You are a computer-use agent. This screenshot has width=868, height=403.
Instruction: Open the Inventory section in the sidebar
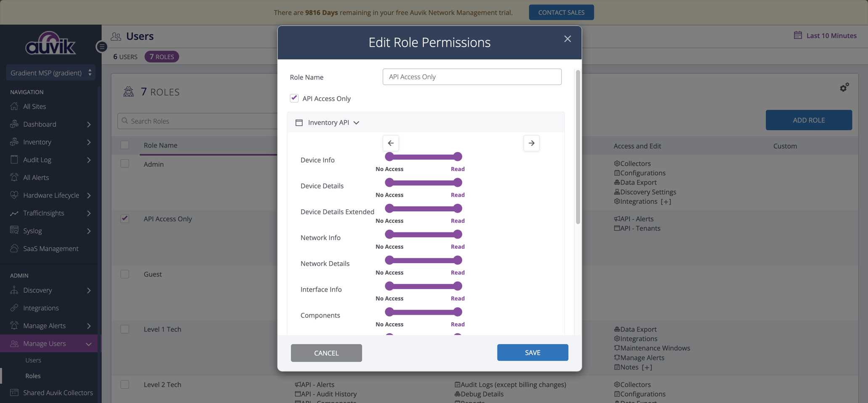(36, 142)
